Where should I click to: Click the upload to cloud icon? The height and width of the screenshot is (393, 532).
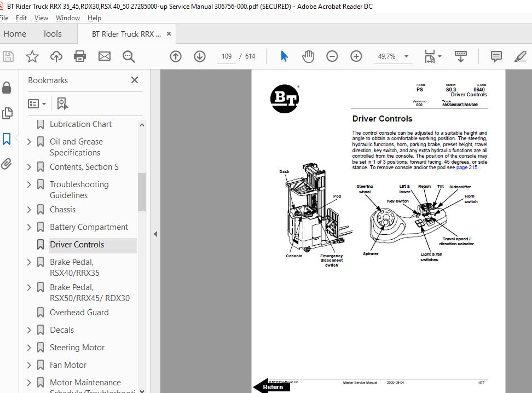click(x=56, y=56)
